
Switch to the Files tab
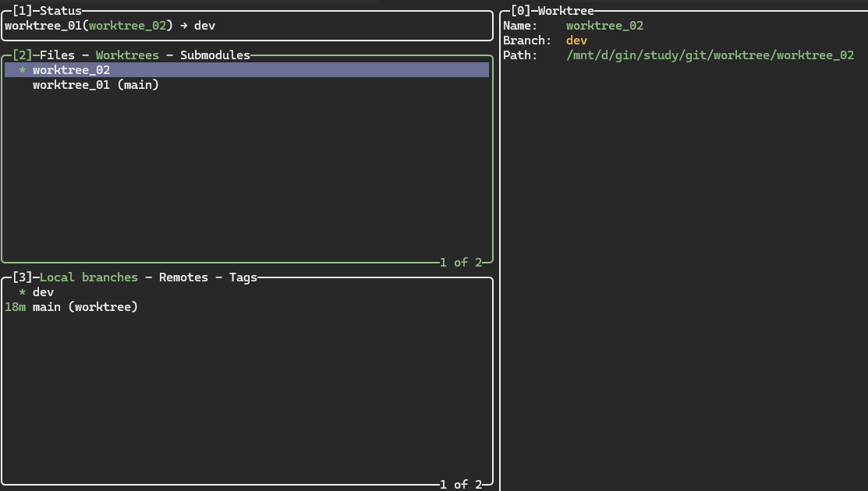point(57,55)
